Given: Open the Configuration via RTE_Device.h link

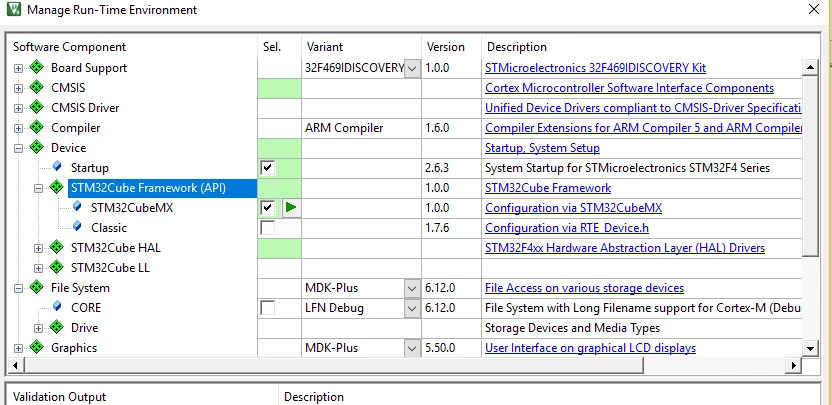Looking at the screenshot, I should (x=567, y=228).
